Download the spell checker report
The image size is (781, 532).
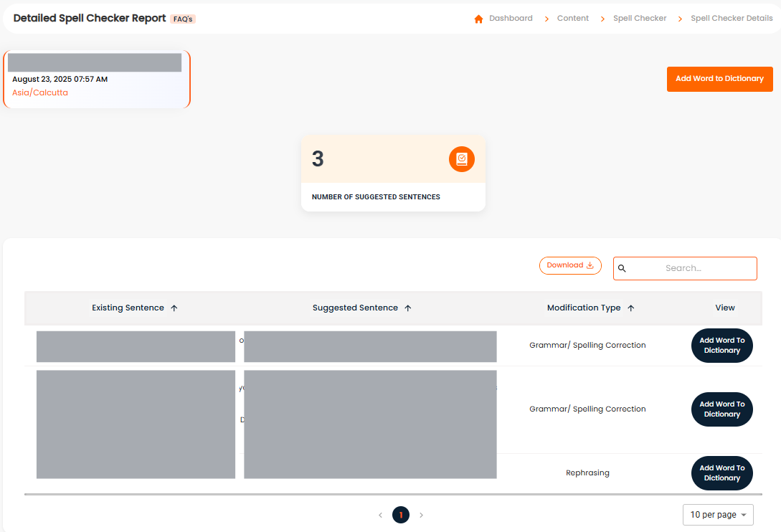(570, 265)
